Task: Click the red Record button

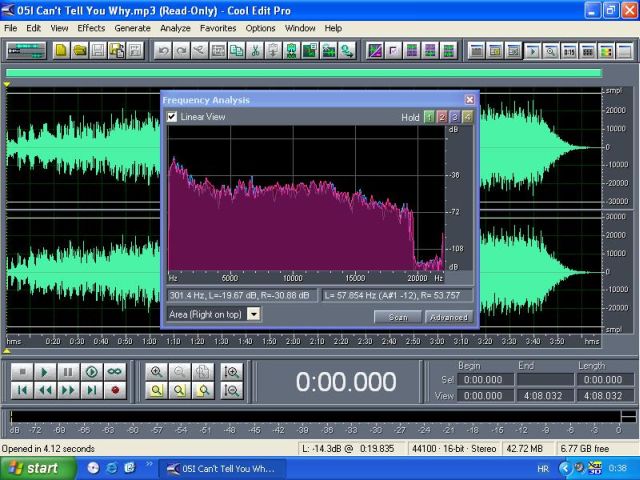Action: (x=115, y=390)
